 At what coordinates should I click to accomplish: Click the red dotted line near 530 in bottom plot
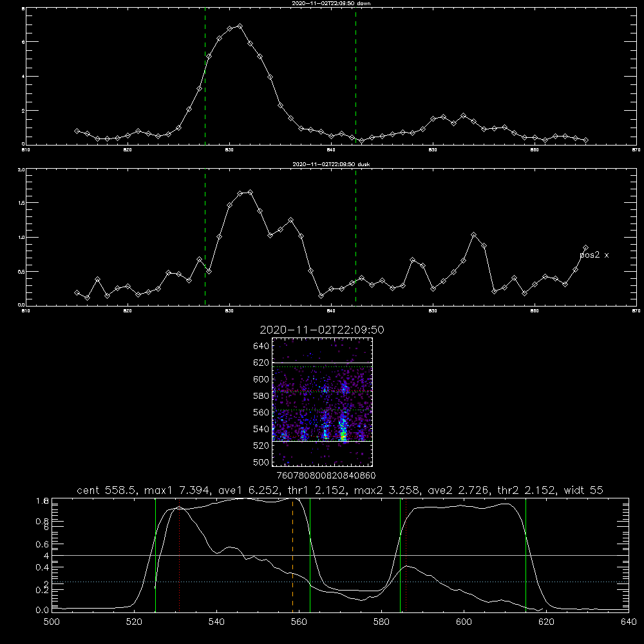coord(180,554)
